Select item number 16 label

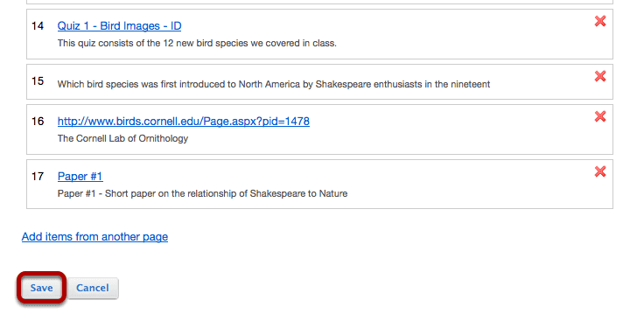38,121
